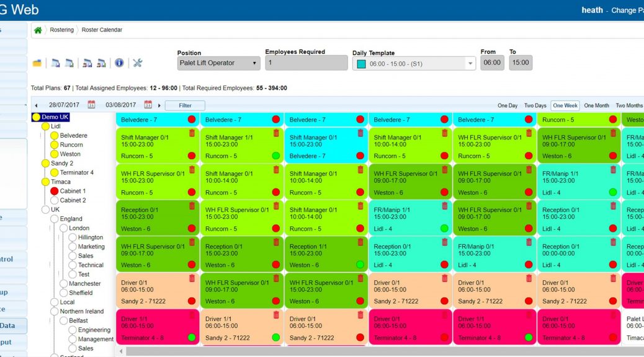The height and width of the screenshot is (357, 644).
Task: Click the Filter button
Action: [x=185, y=105]
